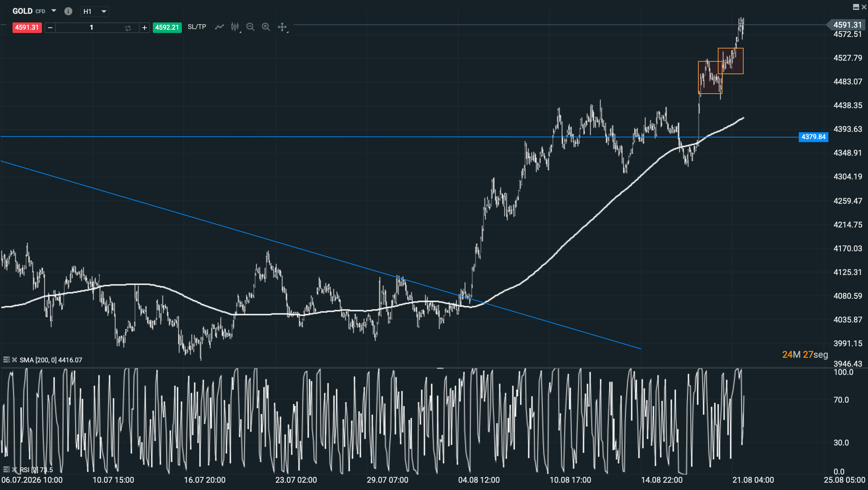Expand the GOLD CFD symbol dropdown
Viewport: 868px width, 490px height.
click(x=53, y=11)
